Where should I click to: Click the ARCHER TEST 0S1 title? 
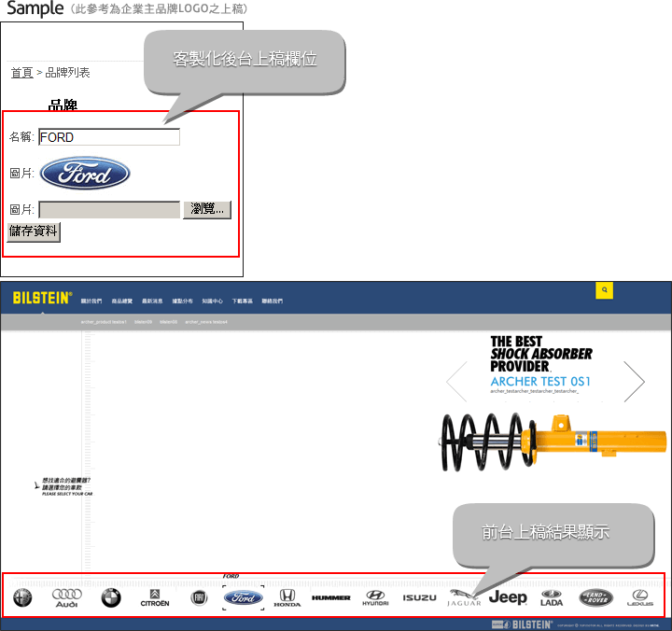[x=540, y=381]
